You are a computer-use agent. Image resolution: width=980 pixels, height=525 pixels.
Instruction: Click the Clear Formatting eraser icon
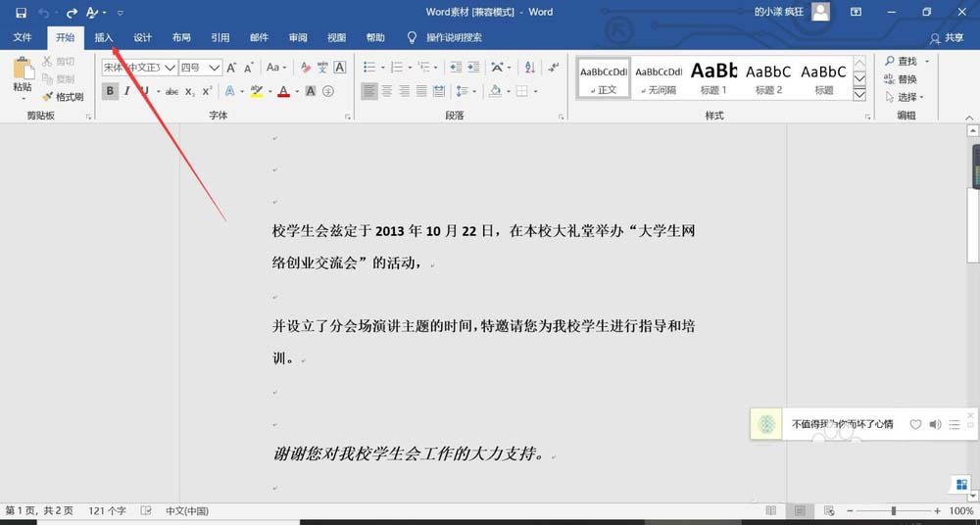306,68
